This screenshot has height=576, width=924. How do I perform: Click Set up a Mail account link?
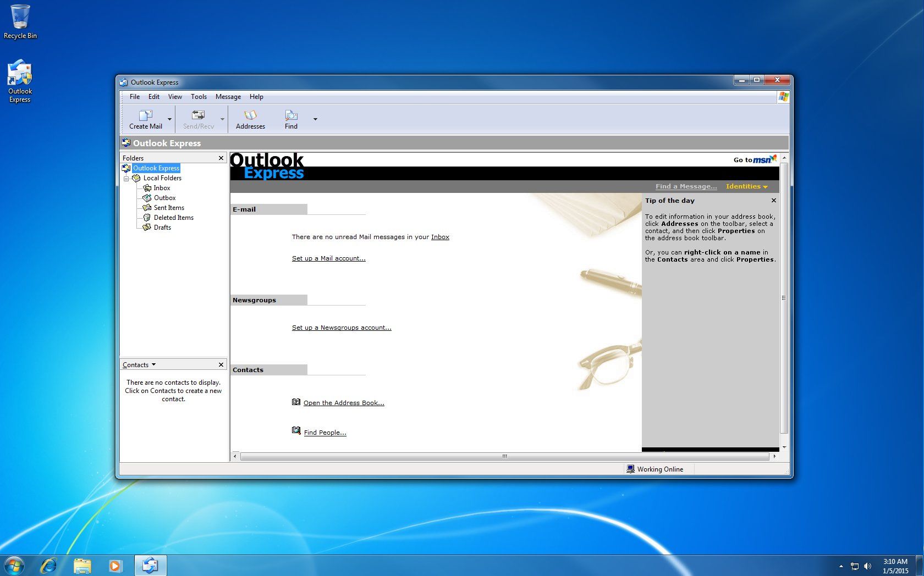[328, 258]
